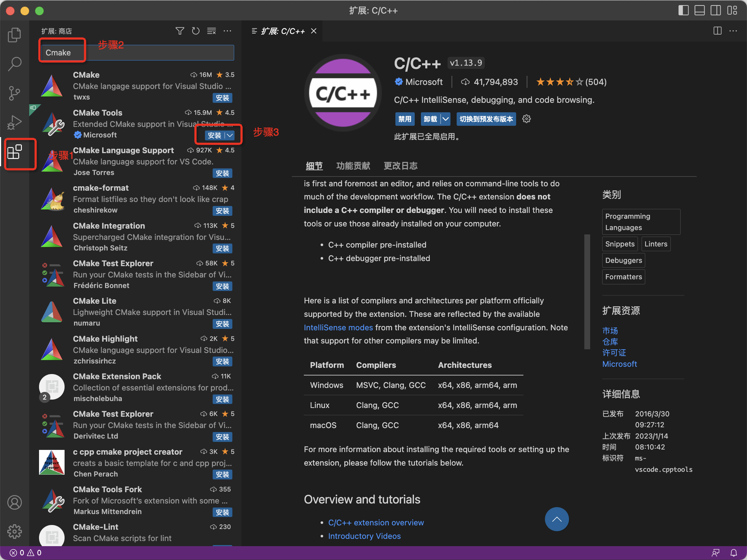The width and height of the screenshot is (747, 560).
Task: Open notifications bell in status bar
Action: click(x=734, y=553)
